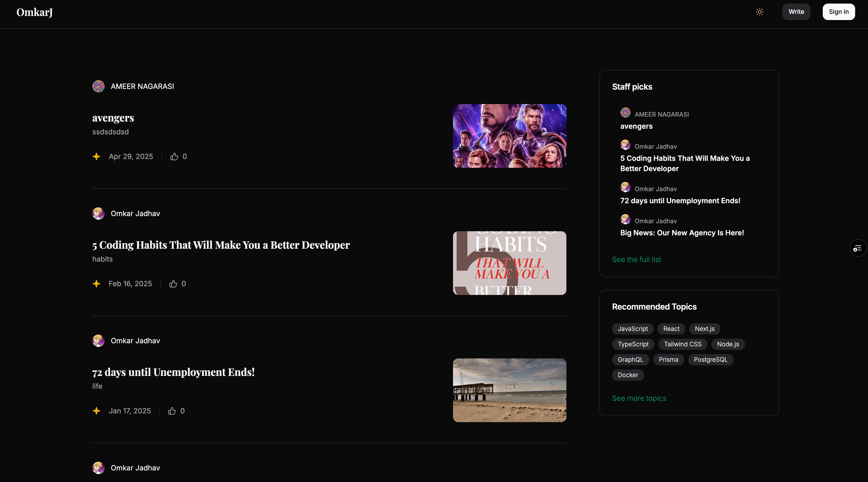This screenshot has height=482, width=868.
Task: Click avatar above 5 Coding Habits in Staff picks
Action: click(x=625, y=145)
